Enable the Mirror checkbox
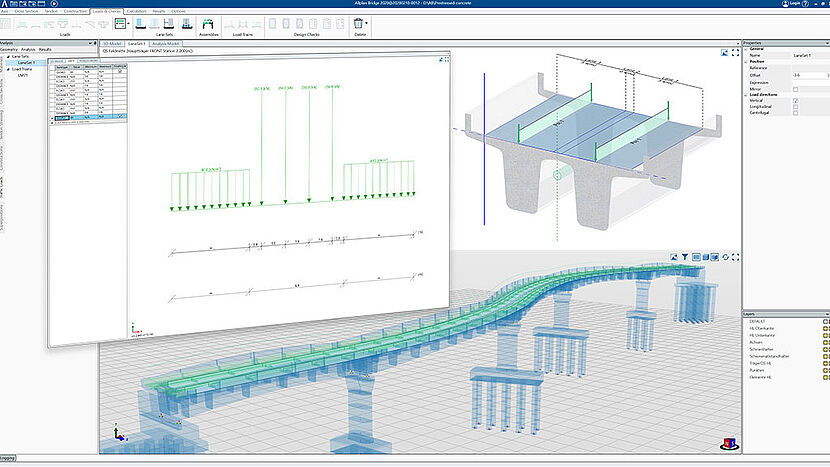830x467 pixels. point(795,88)
